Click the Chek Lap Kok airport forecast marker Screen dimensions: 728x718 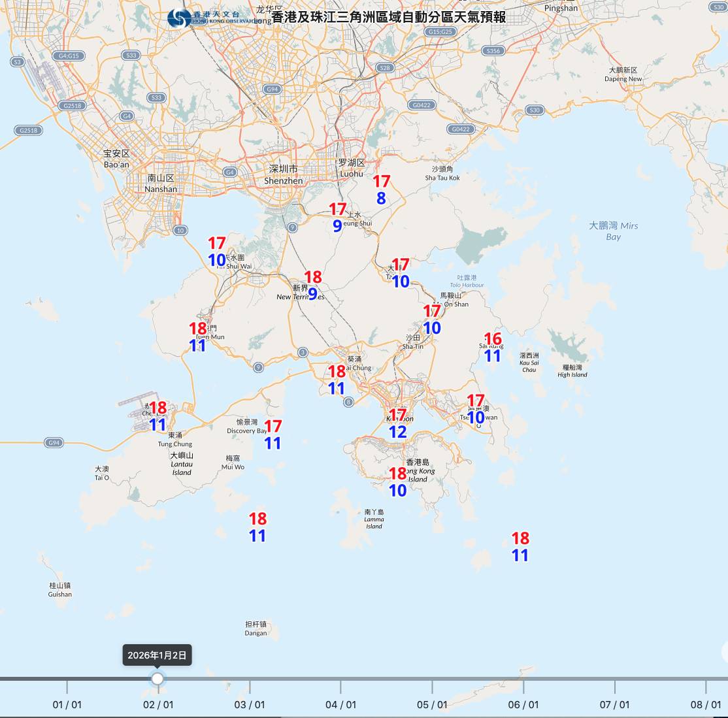click(158, 417)
